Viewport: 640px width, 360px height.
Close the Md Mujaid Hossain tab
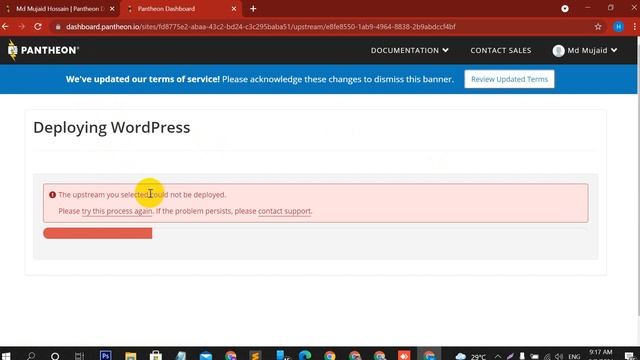(x=112, y=9)
